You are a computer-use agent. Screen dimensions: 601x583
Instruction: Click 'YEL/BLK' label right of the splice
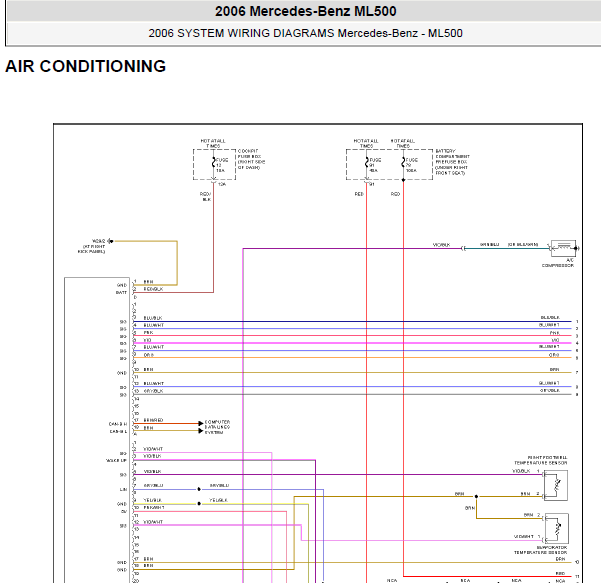(218, 500)
